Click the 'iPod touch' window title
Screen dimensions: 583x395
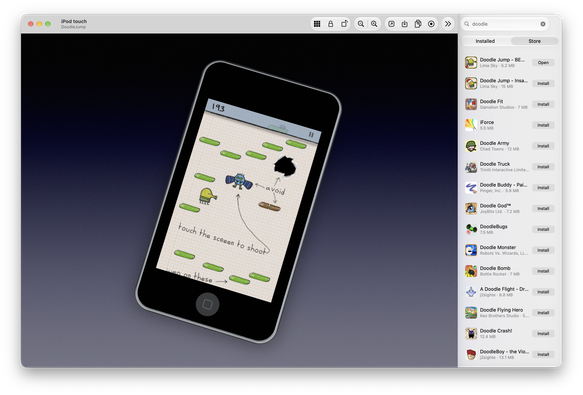click(74, 21)
